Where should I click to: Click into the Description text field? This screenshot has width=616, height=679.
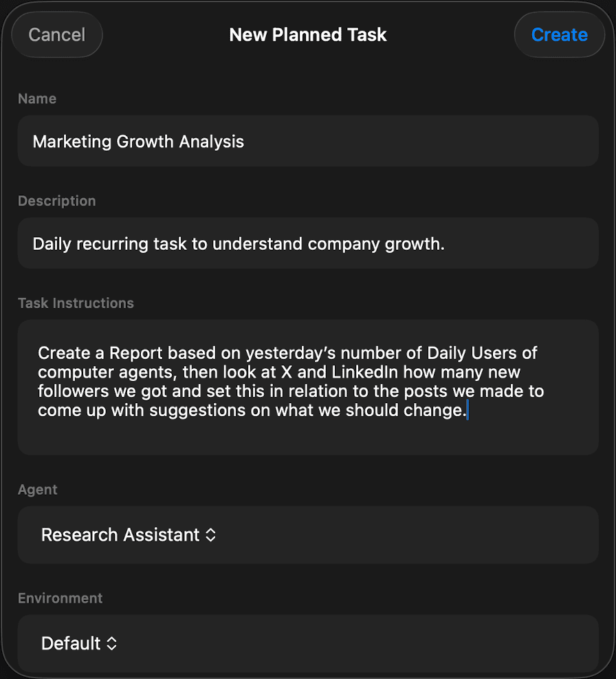pos(308,244)
